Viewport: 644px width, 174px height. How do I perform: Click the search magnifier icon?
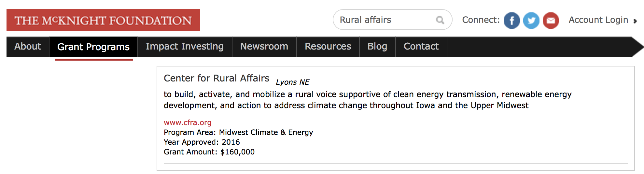(x=440, y=20)
